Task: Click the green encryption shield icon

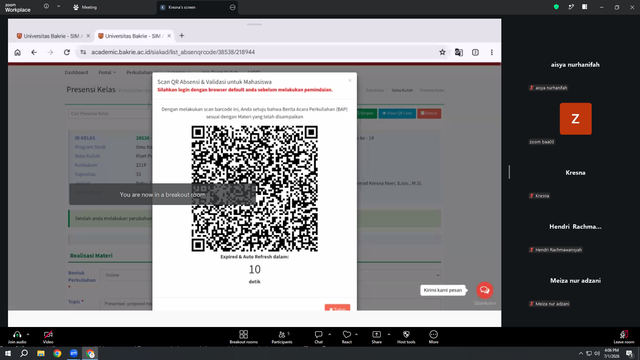Action: click(x=556, y=7)
